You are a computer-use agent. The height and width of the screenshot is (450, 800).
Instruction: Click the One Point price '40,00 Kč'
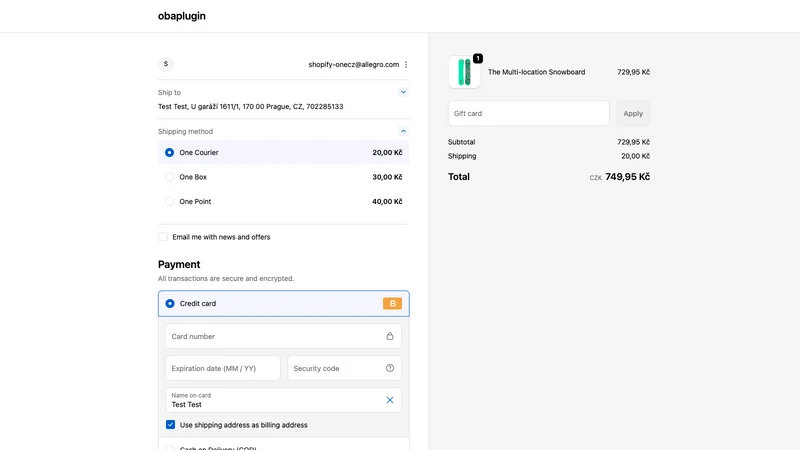(x=387, y=202)
